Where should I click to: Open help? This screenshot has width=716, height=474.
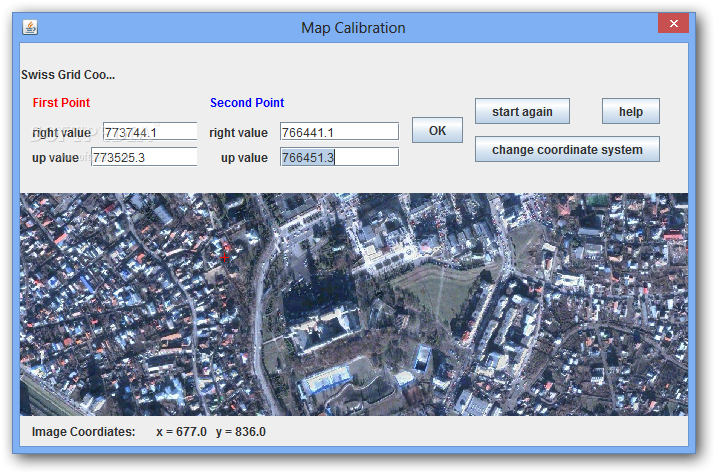pos(630,111)
